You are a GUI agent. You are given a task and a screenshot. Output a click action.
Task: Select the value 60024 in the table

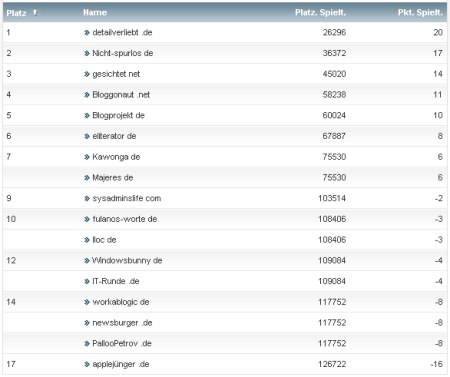tap(334, 115)
